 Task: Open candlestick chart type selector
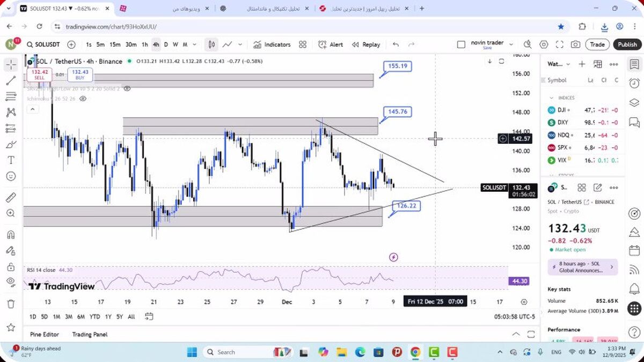pyautogui.click(x=212, y=45)
